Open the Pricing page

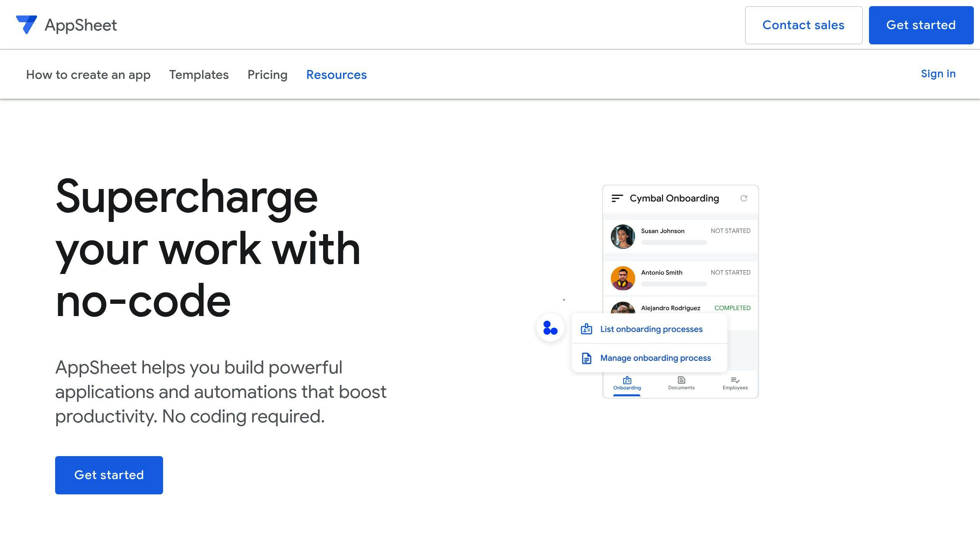tap(267, 75)
